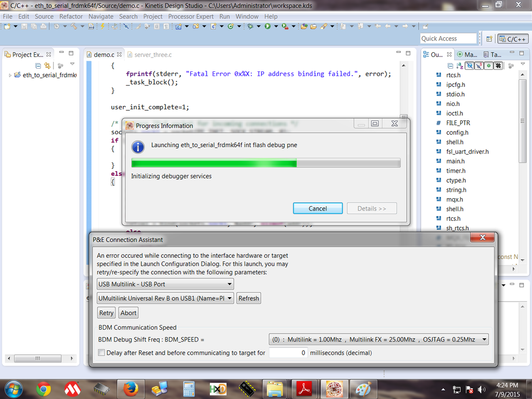Click the New C project toolbar icon
The image size is (532, 399).
pyautogui.click(x=178, y=26)
